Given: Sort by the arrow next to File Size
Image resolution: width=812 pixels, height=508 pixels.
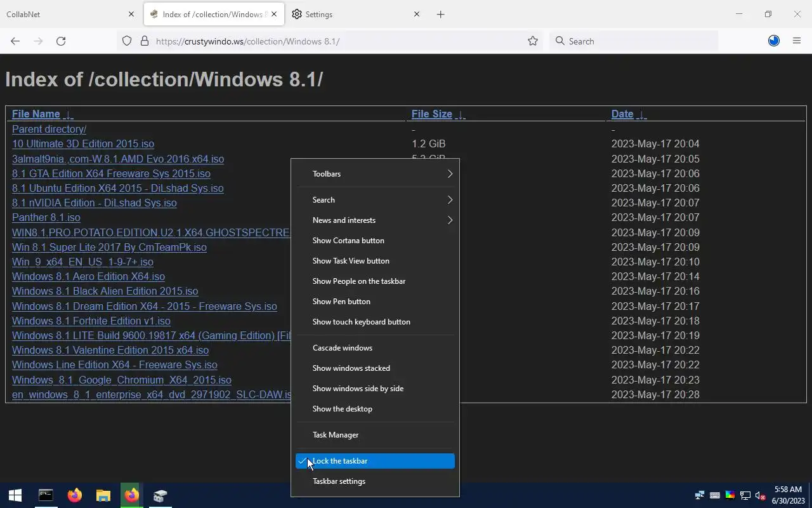Looking at the screenshot, I should tap(461, 115).
